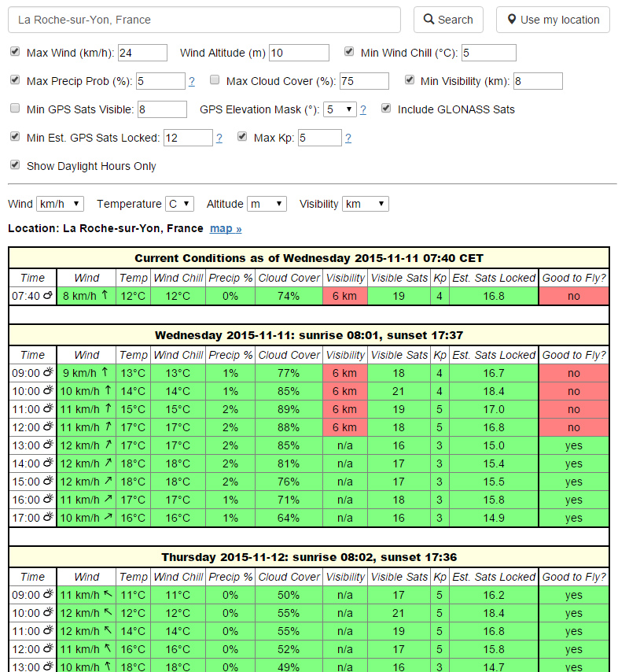618x672 pixels.
Task: Click help link next to Max Precip Prob
Action: (191, 81)
